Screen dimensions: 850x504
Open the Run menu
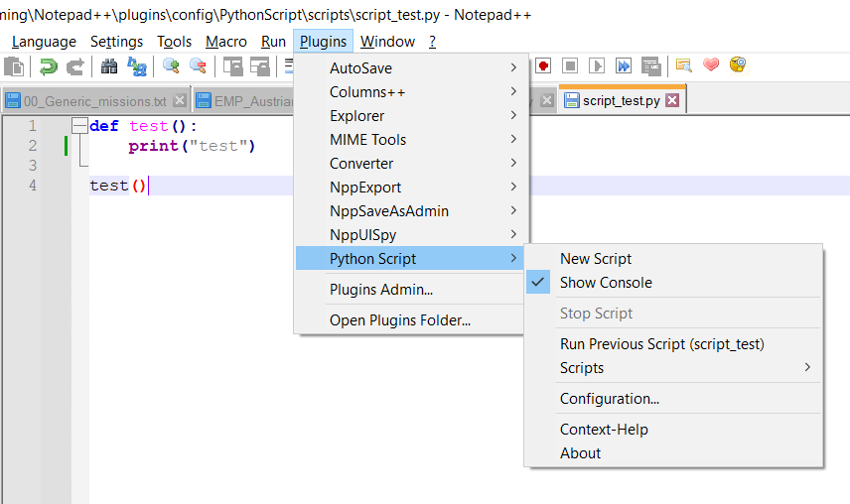273,42
